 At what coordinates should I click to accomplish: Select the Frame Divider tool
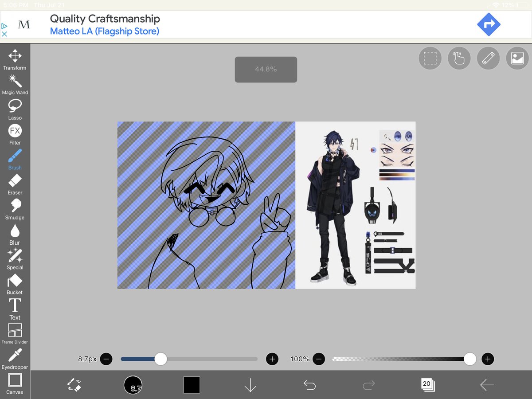15,334
